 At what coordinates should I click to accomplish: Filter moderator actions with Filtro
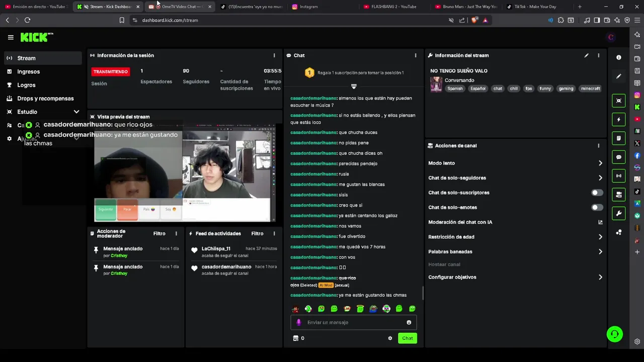pyautogui.click(x=159, y=234)
